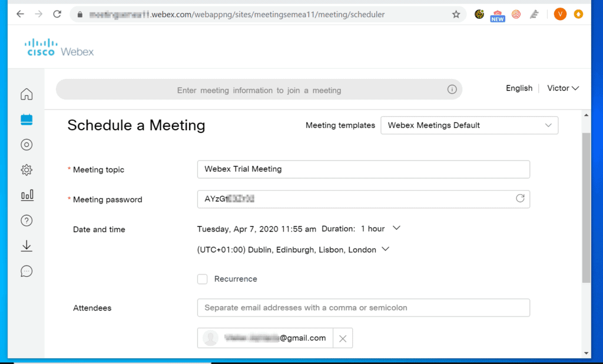
Task: Go back with the browser back arrow
Action: click(x=20, y=14)
